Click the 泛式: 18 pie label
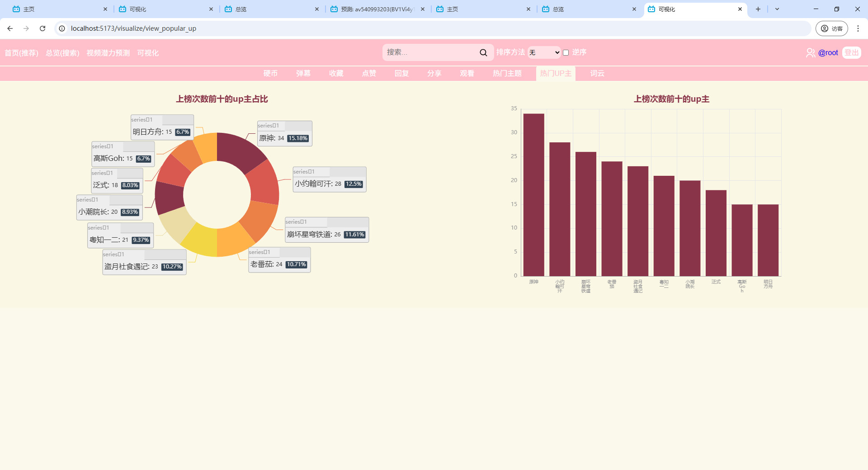868x470 pixels. click(117, 181)
